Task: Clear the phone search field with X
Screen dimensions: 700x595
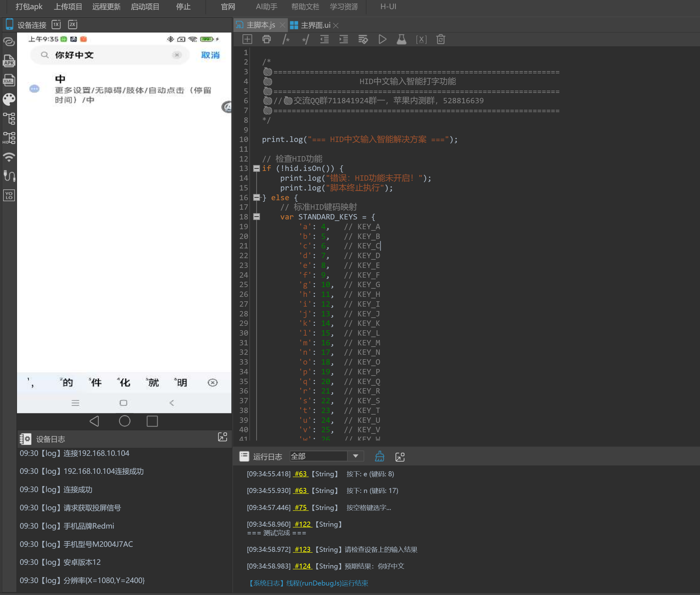Action: (177, 55)
